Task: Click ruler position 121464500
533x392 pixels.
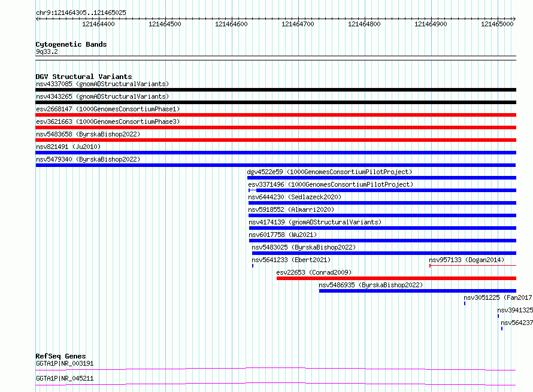Action: [x=165, y=24]
